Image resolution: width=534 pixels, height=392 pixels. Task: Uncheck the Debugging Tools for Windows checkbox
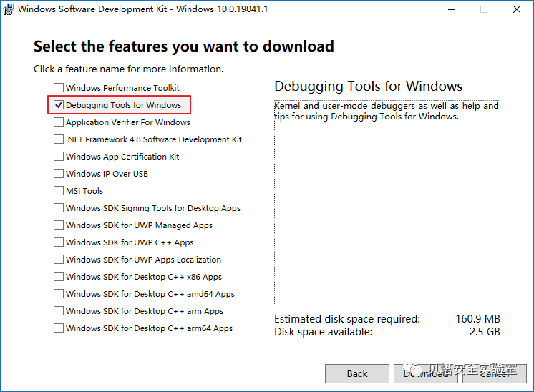pos(59,105)
